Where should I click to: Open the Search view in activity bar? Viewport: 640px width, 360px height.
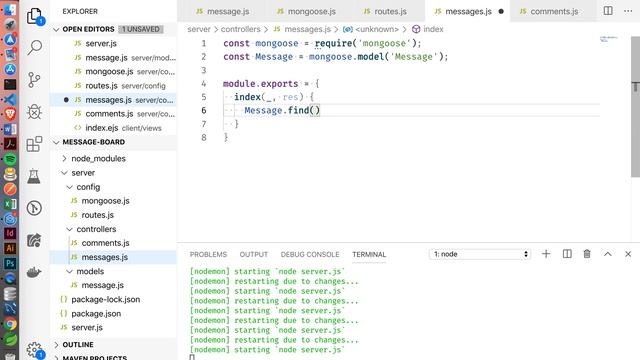click(34, 48)
